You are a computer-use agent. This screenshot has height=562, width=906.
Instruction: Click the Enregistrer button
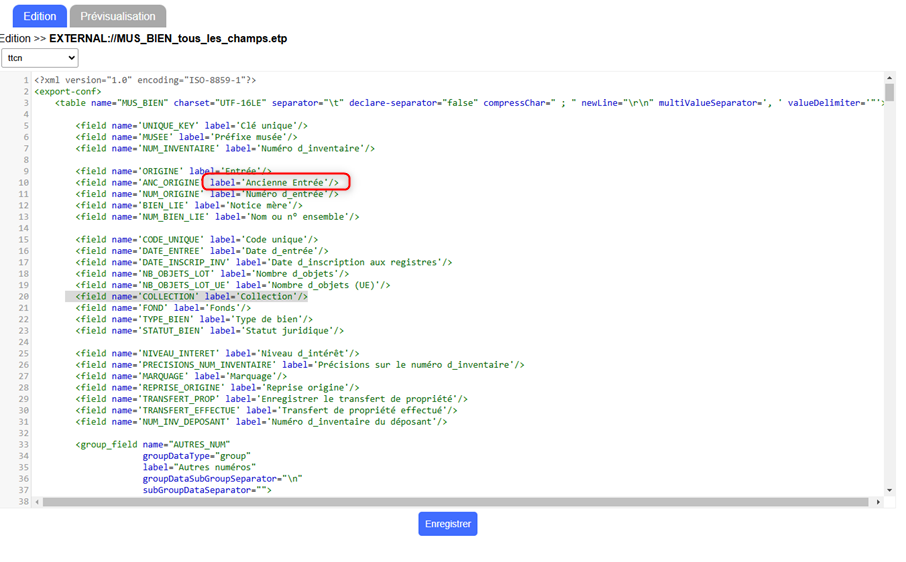coord(447,524)
